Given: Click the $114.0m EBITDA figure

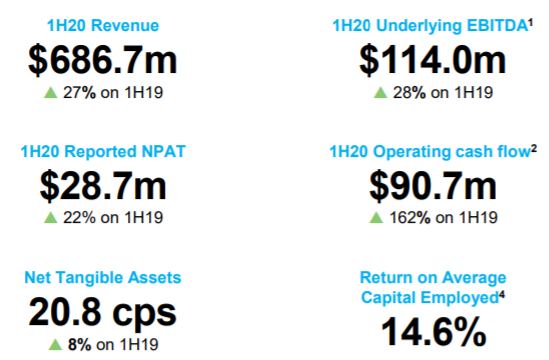Looking at the screenshot, I should [x=433, y=60].
